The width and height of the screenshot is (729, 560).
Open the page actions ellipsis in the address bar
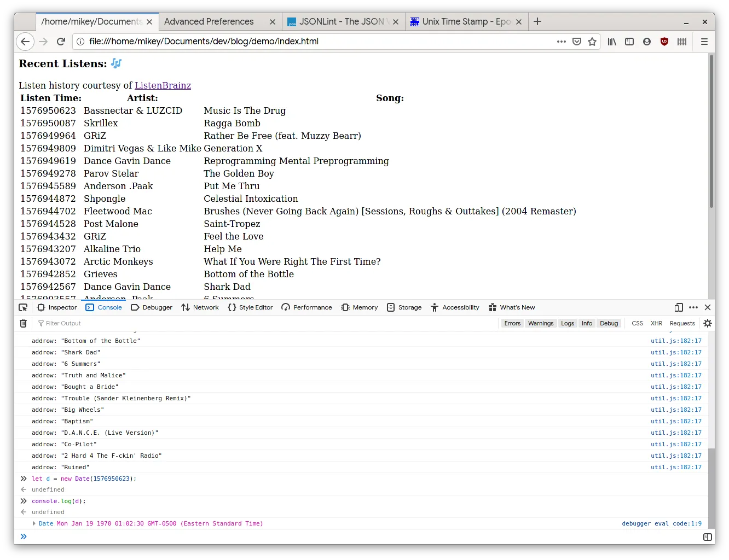[x=562, y=42]
